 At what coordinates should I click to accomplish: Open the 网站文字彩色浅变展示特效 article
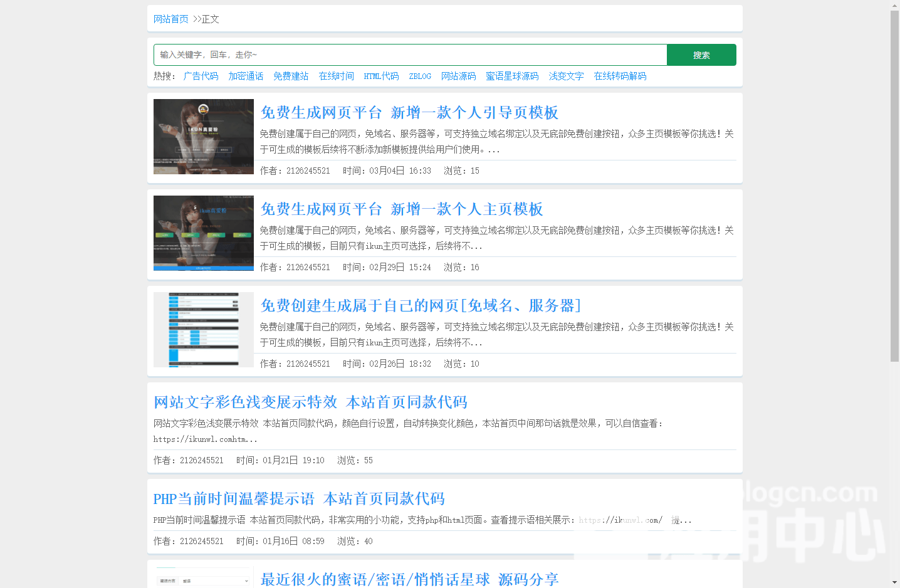tap(310, 402)
